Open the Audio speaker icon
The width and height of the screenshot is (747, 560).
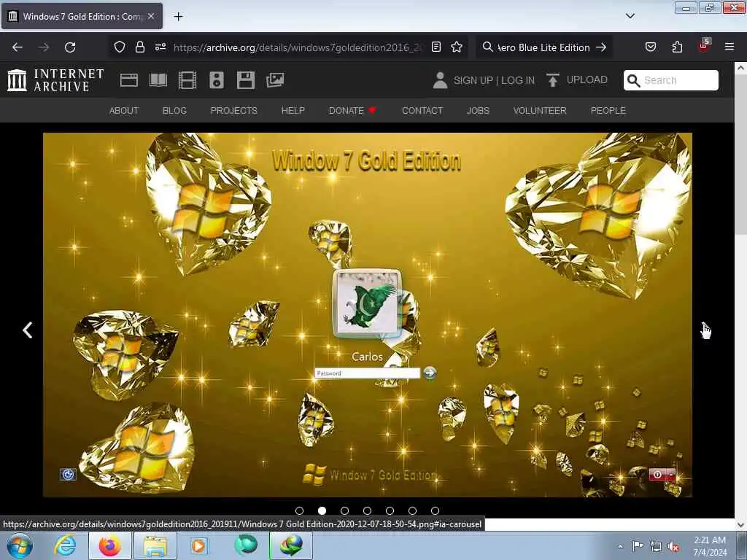point(216,80)
